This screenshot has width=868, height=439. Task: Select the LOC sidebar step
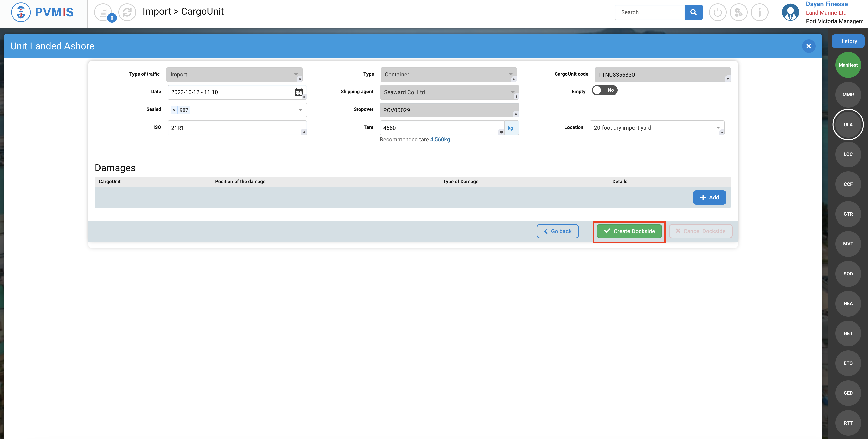848,154
